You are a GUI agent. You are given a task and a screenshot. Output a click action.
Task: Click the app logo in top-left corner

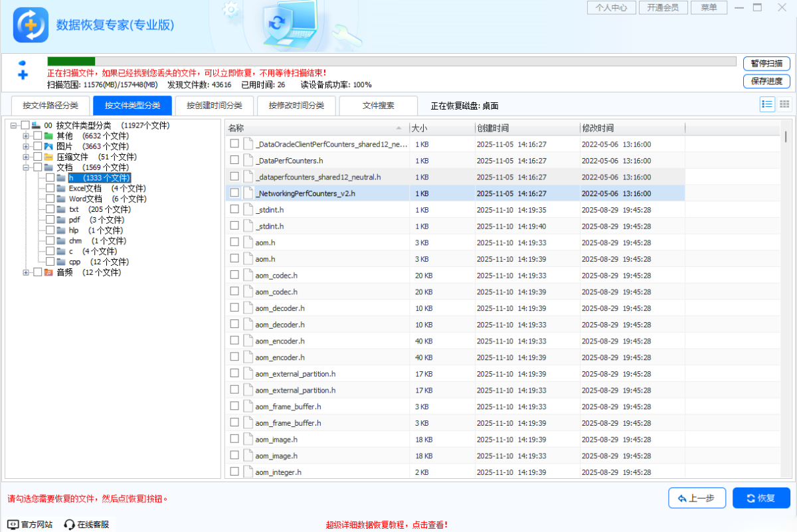[31, 24]
